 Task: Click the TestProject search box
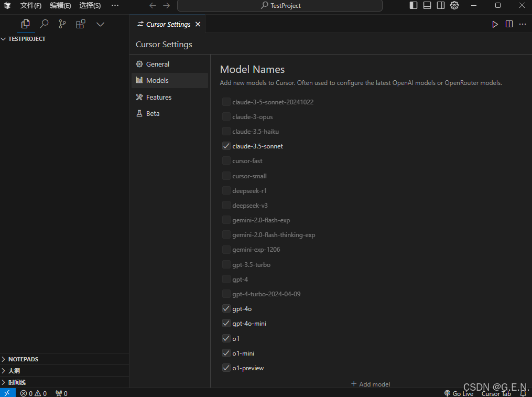[x=280, y=5]
